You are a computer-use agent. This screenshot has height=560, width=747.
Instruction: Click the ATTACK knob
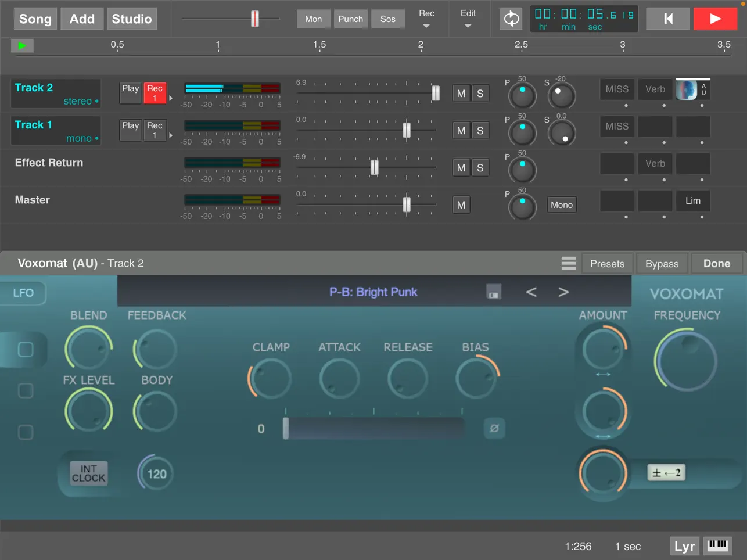tap(339, 379)
